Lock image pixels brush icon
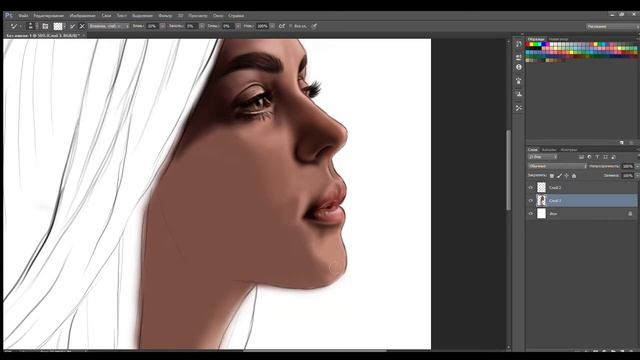 coord(559,176)
